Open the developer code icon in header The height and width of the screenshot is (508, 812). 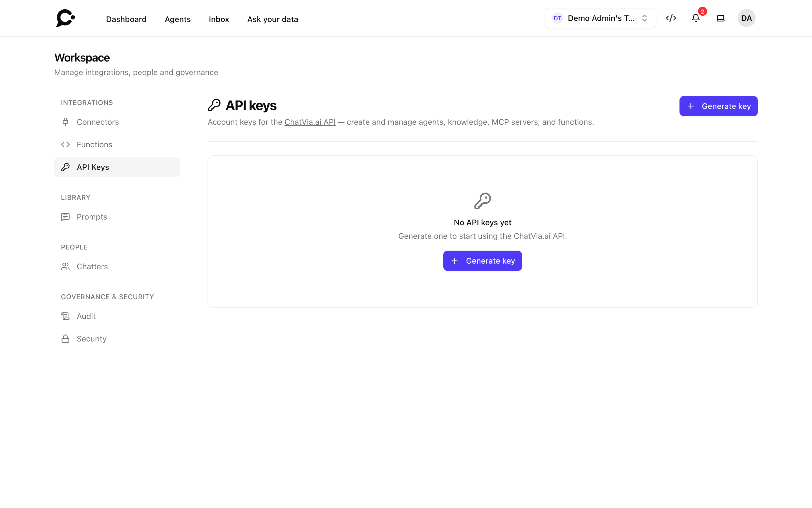[x=671, y=18]
